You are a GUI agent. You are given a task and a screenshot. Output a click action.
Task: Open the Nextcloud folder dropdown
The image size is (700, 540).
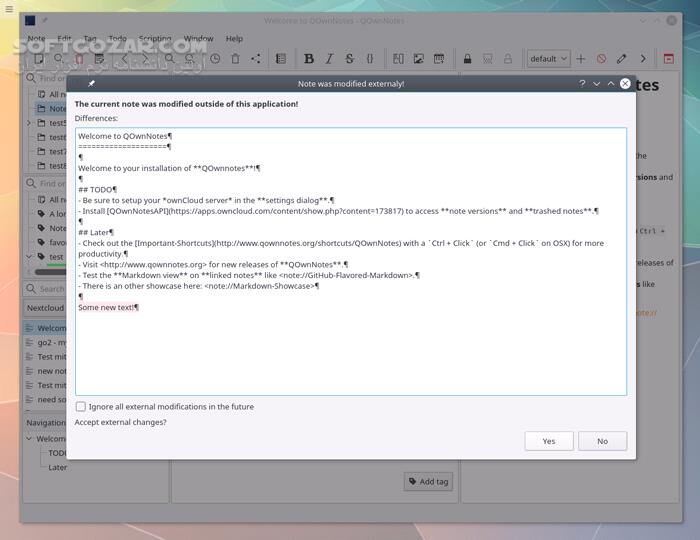[45, 308]
